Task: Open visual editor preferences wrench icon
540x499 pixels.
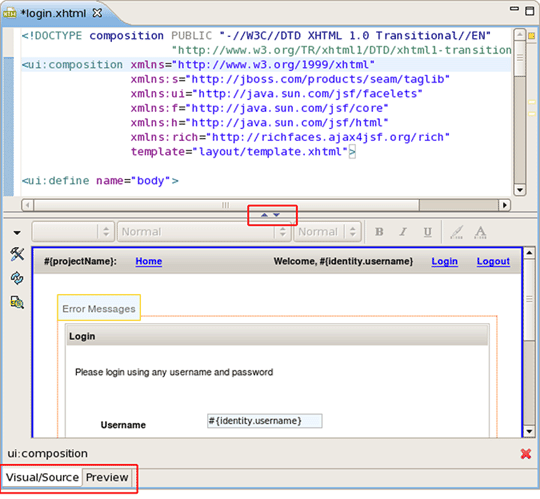Action: pos(17,254)
